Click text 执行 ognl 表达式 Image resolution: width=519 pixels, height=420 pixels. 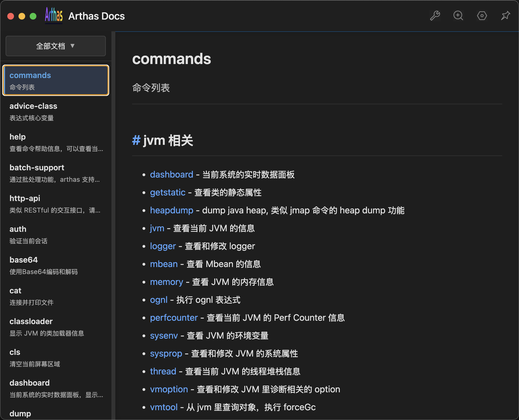pyautogui.click(x=208, y=300)
